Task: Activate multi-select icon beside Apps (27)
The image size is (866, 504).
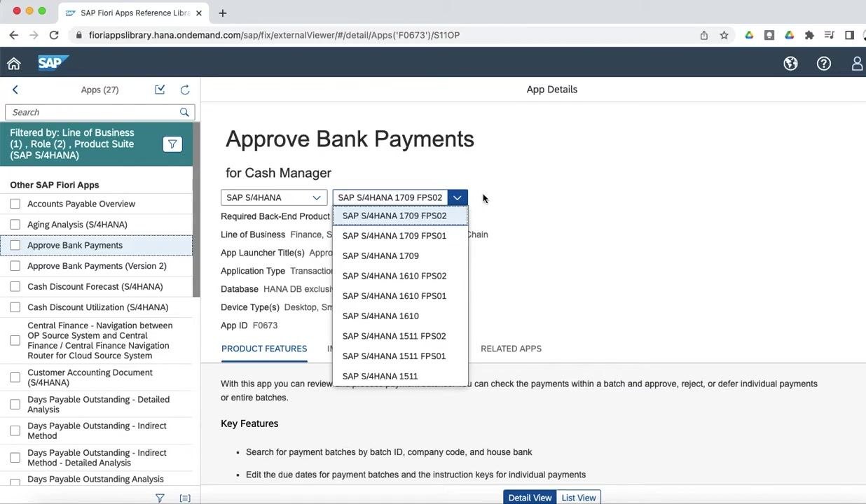Action: pyautogui.click(x=160, y=90)
